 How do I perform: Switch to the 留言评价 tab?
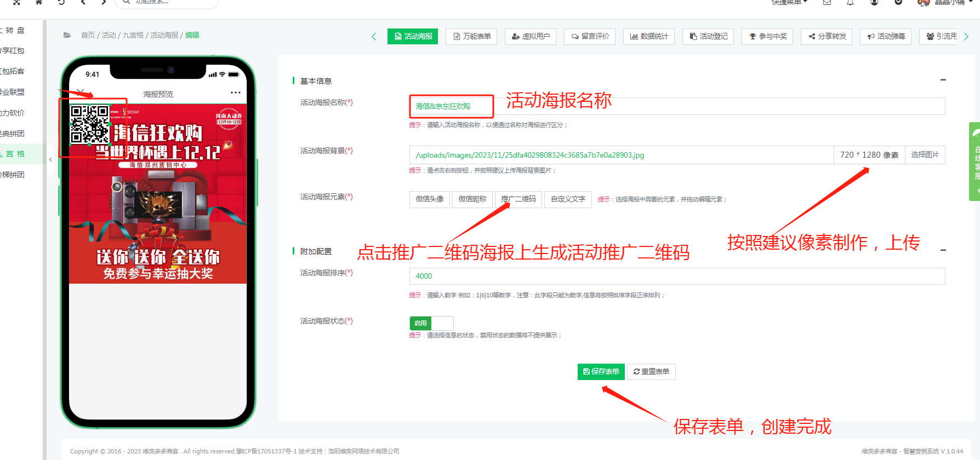[x=590, y=36]
